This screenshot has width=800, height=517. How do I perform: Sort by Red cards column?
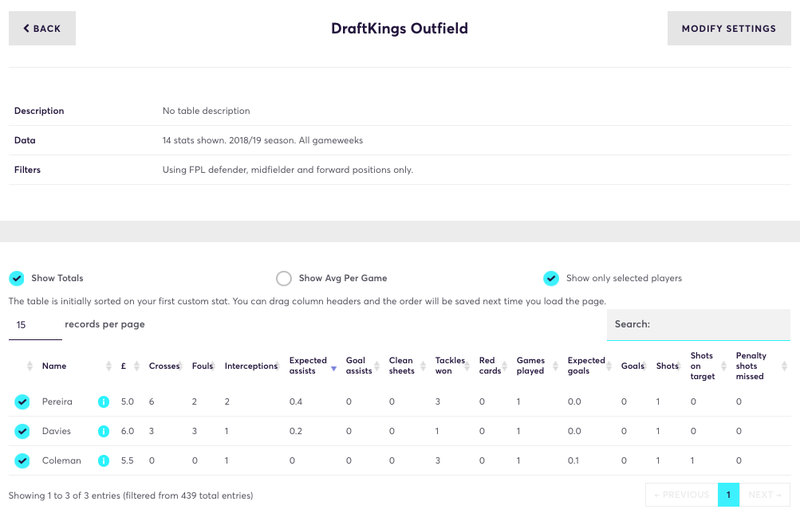(x=490, y=365)
